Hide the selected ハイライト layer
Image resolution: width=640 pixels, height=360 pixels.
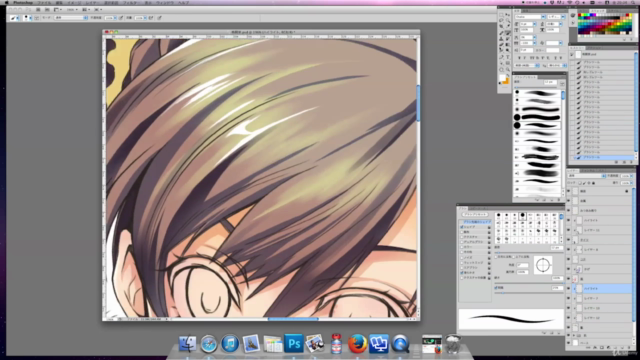point(568,289)
